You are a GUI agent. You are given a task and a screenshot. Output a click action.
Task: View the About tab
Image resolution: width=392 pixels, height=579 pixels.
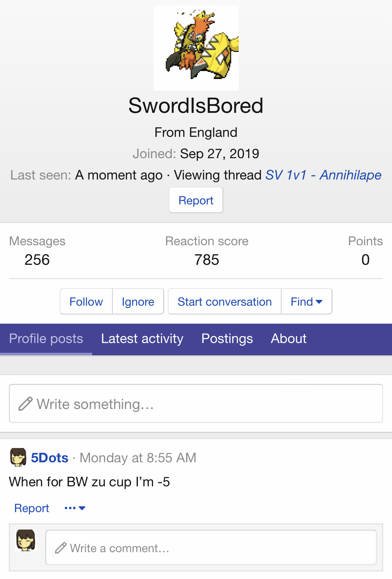tap(289, 339)
